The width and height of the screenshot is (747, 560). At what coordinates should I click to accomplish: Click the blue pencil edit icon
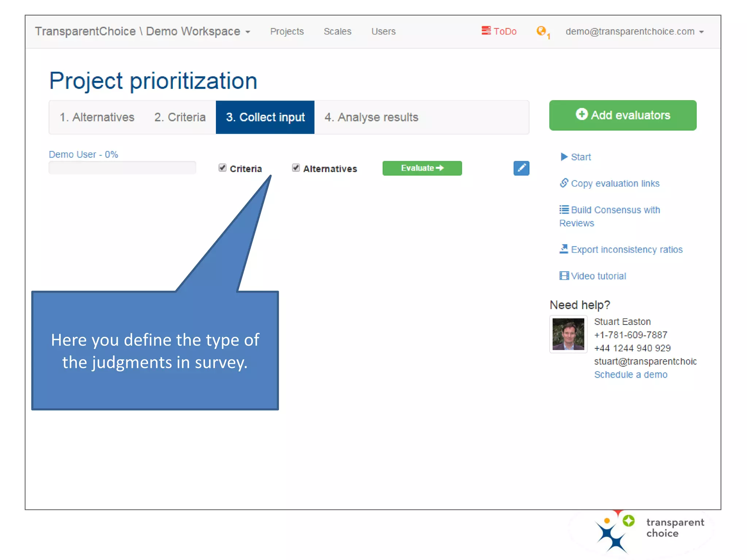pyautogui.click(x=521, y=168)
